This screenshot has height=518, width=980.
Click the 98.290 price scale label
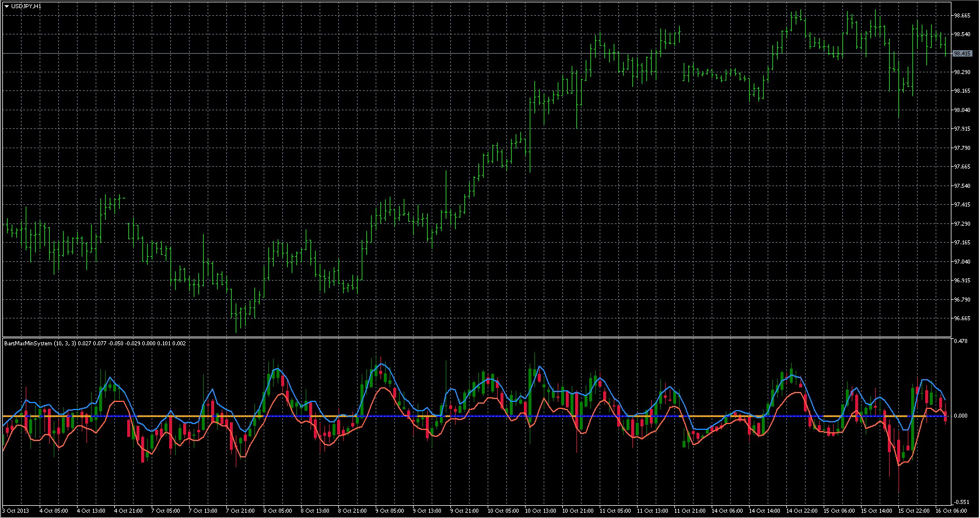coord(962,72)
